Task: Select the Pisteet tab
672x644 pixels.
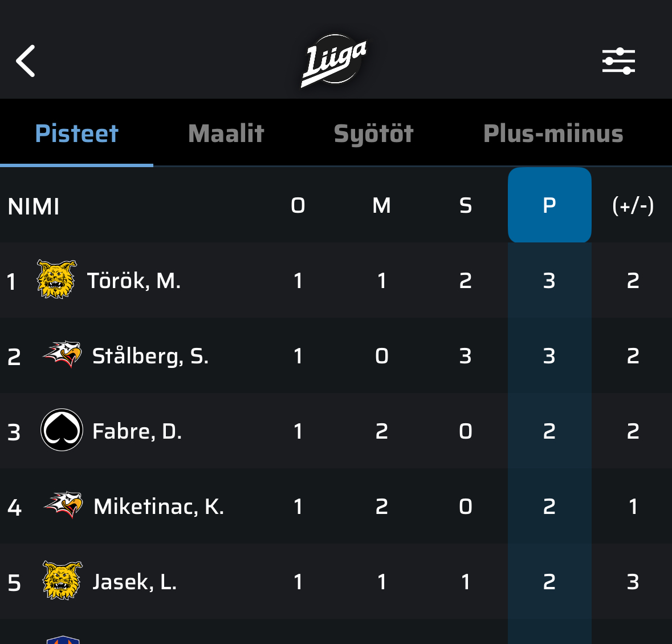Action: point(77,133)
